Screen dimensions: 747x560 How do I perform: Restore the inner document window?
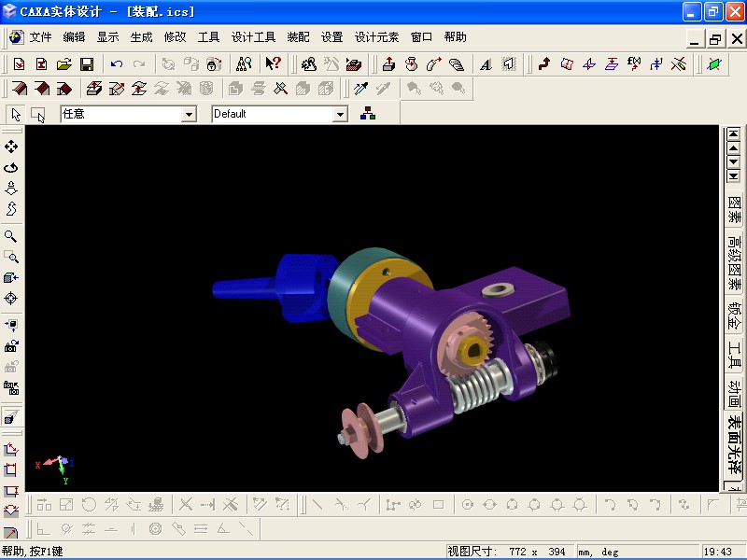click(x=715, y=39)
